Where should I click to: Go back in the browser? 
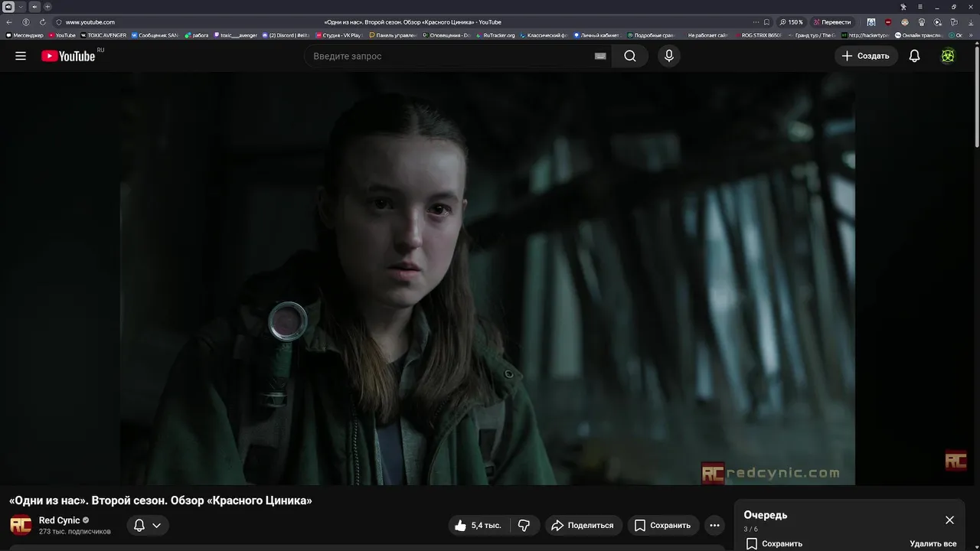(9, 22)
